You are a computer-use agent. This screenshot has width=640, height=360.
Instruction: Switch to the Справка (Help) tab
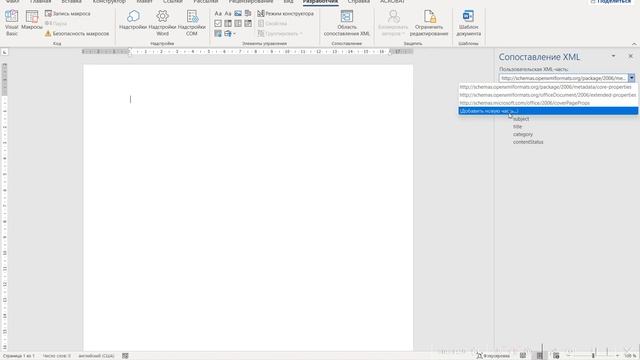(358, 2)
